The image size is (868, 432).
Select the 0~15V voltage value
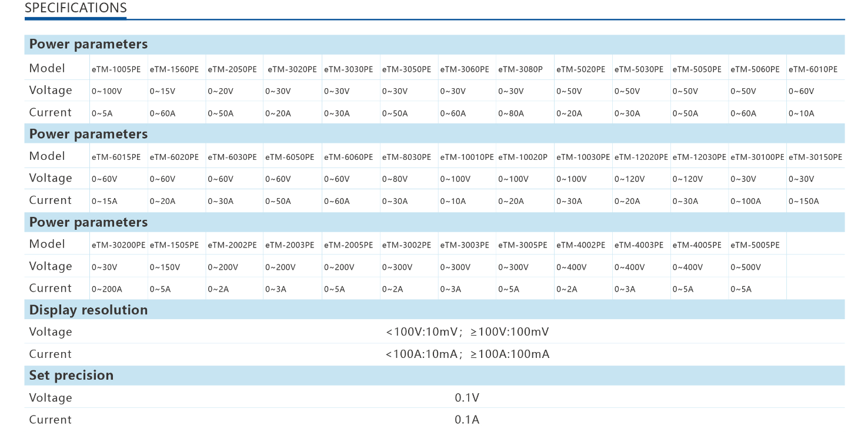[x=162, y=92]
